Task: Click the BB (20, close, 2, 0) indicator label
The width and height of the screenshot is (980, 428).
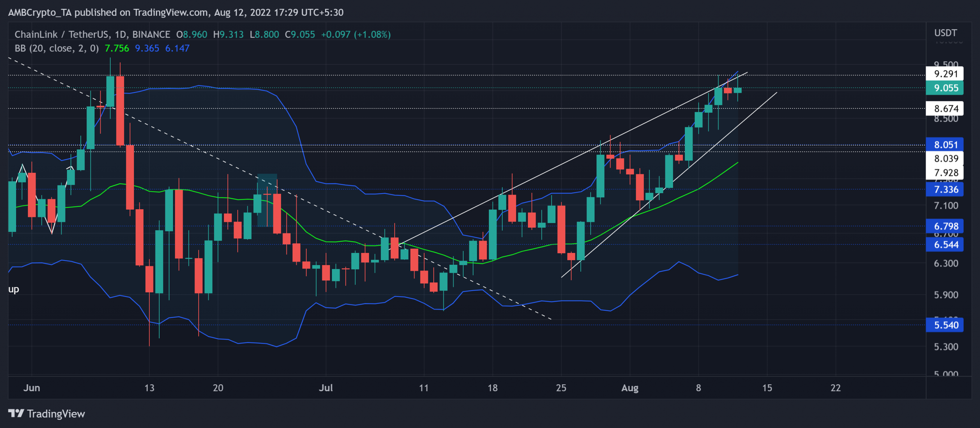Action: 57,48
